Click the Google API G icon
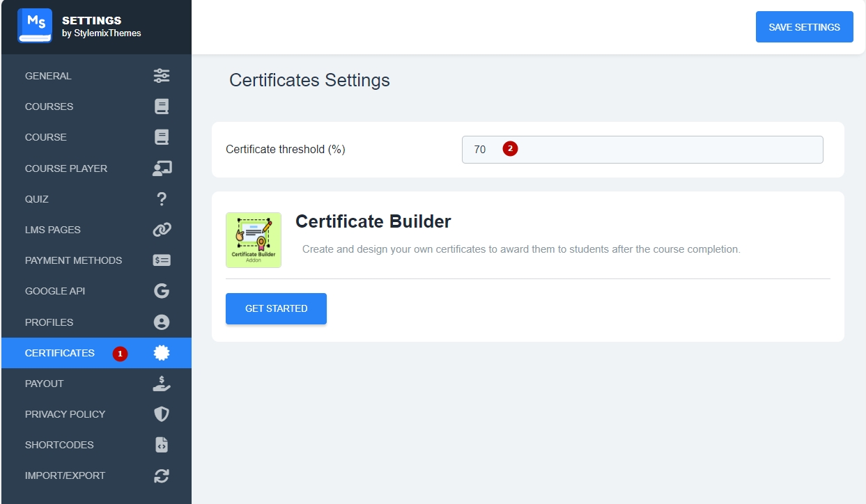 pos(162,291)
